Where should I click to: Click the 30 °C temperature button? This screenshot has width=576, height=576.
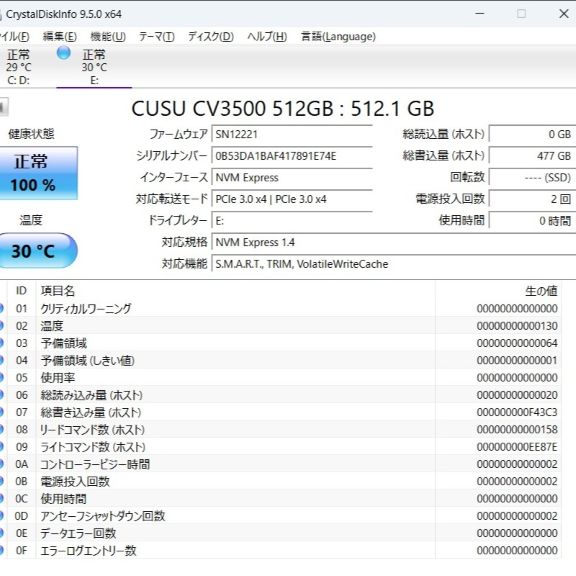pyautogui.click(x=38, y=251)
